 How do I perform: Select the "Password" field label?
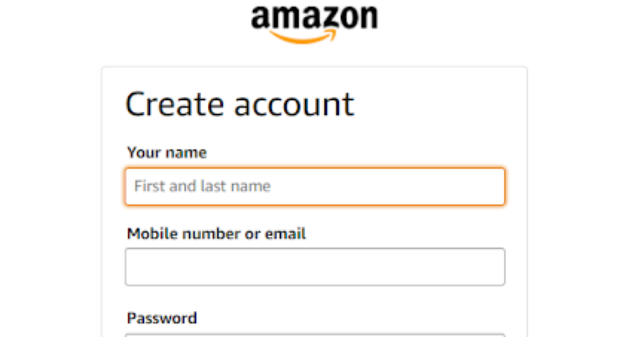pos(162,318)
